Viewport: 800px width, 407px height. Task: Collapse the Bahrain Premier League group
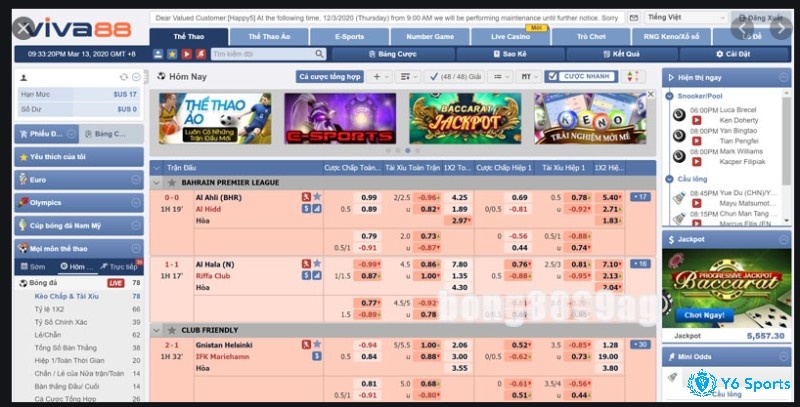click(x=157, y=183)
